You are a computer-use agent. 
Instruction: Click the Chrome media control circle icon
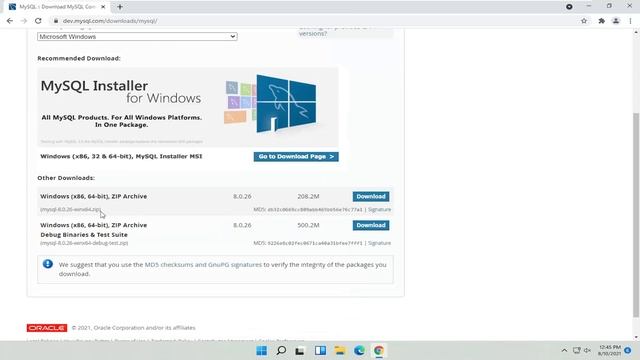coord(569,7)
